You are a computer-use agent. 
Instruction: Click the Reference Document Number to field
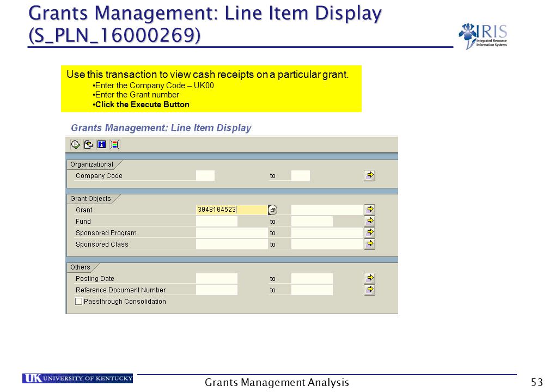(312, 290)
